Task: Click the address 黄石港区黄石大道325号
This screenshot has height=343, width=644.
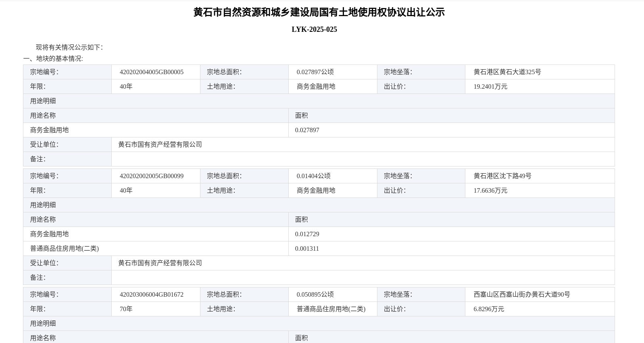Action: [507, 72]
